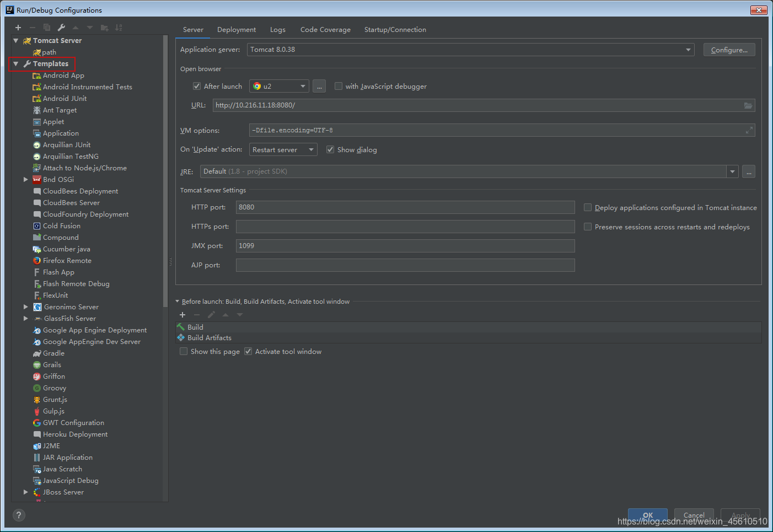Click the Copy Configuration icon
This screenshot has height=532, width=773.
pyautogui.click(x=47, y=28)
